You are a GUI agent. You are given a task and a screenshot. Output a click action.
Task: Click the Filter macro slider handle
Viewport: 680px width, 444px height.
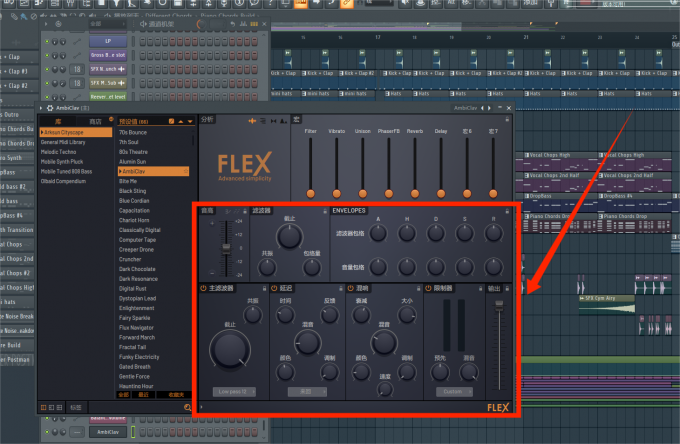click(x=311, y=192)
